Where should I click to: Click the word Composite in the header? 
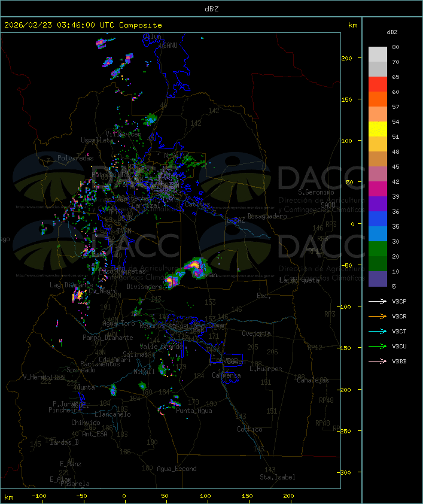click(x=141, y=25)
